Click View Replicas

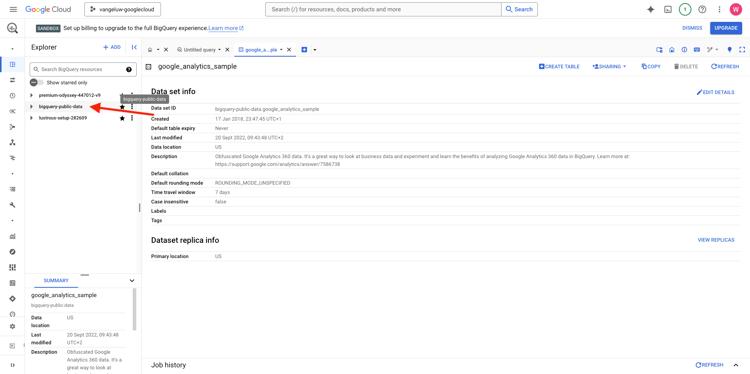coord(716,240)
